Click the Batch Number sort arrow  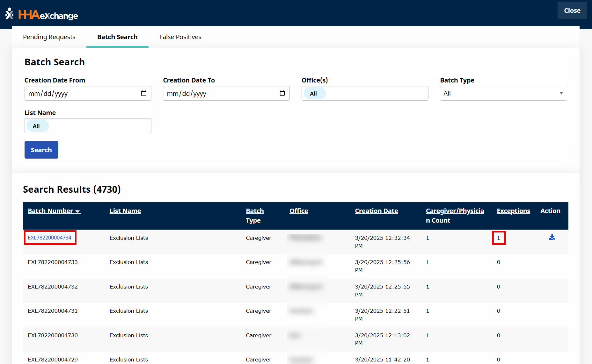(78, 211)
